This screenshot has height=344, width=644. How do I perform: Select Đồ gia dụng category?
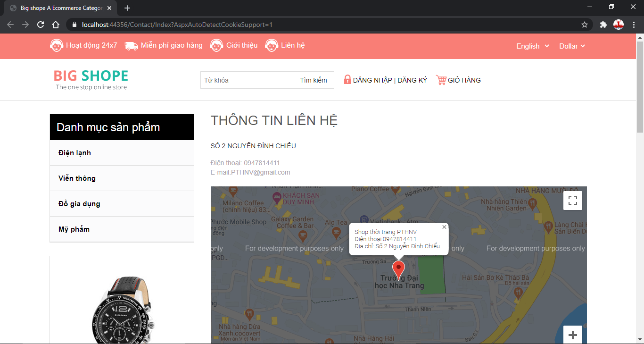[122, 204]
